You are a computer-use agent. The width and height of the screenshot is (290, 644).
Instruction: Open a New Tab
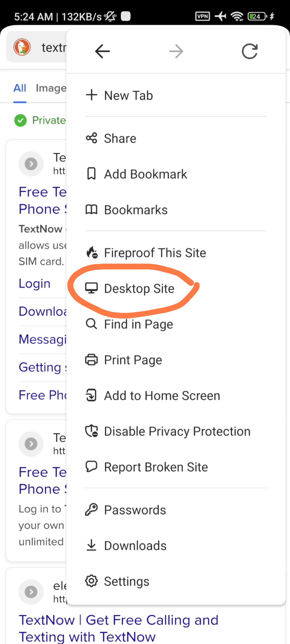(128, 96)
